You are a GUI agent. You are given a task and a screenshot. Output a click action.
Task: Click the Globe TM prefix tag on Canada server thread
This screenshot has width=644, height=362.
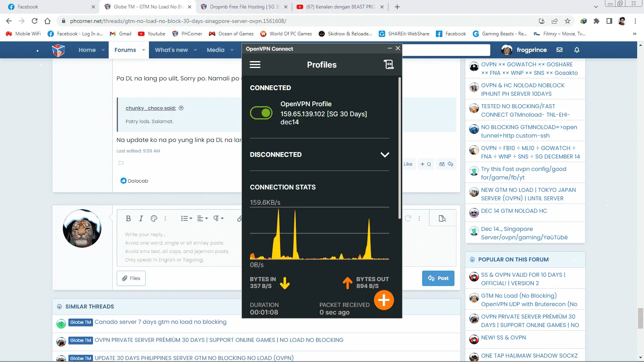click(80, 322)
